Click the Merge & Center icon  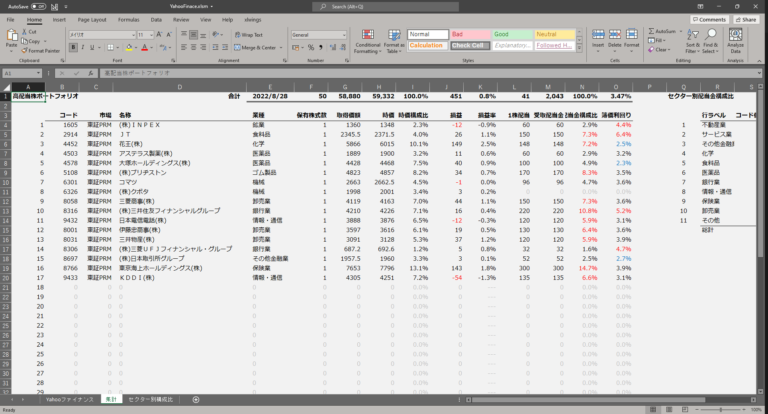point(258,47)
